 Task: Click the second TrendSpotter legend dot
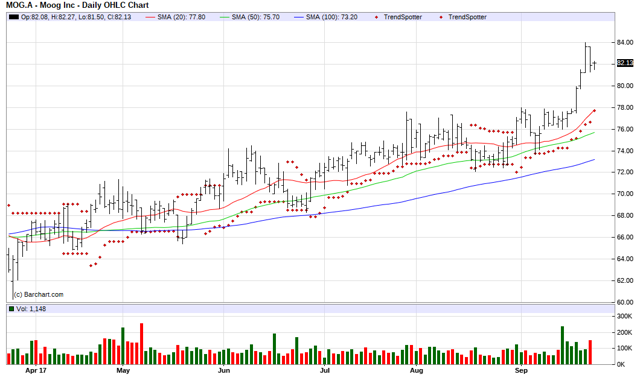(x=441, y=17)
